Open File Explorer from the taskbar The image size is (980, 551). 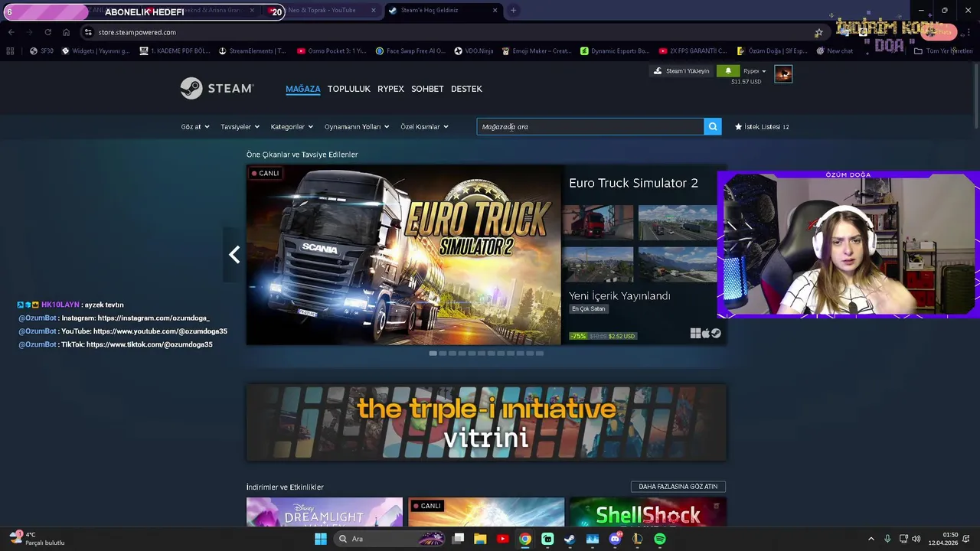(480, 539)
